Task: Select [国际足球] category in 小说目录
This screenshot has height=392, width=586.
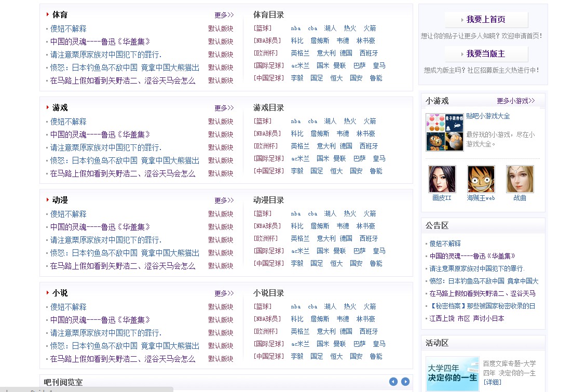Action: [269, 344]
